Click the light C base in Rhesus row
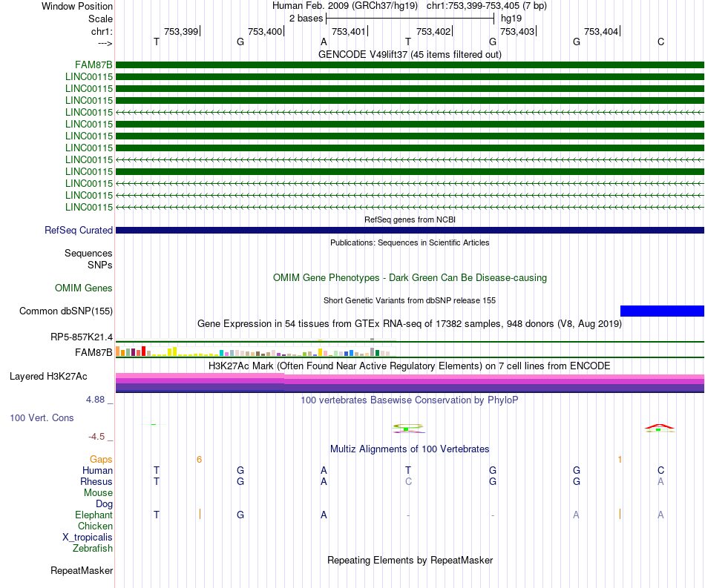 pos(408,481)
